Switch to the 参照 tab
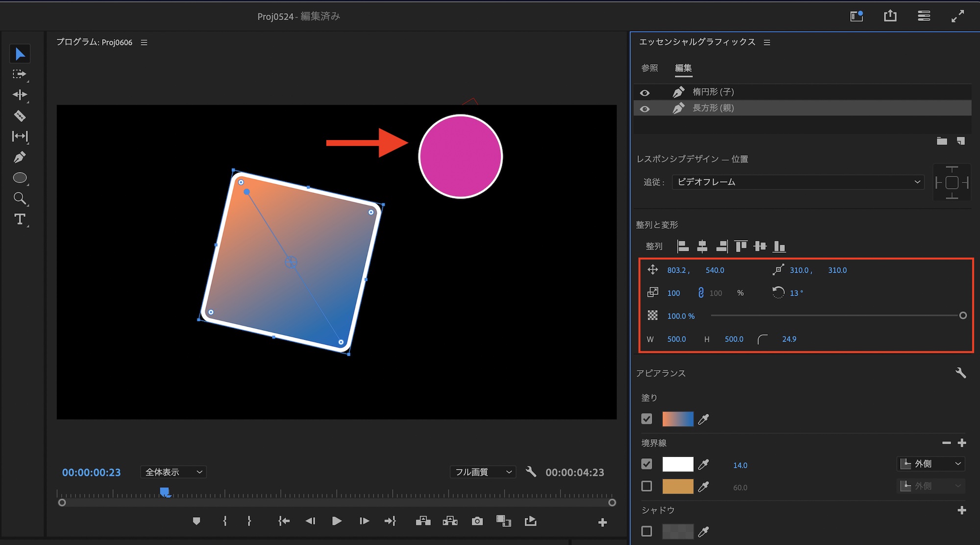This screenshot has width=980, height=545. (x=650, y=68)
